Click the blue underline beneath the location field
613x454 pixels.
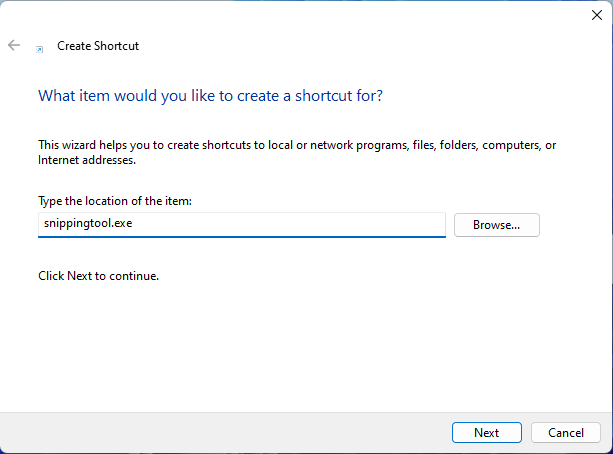(240, 237)
